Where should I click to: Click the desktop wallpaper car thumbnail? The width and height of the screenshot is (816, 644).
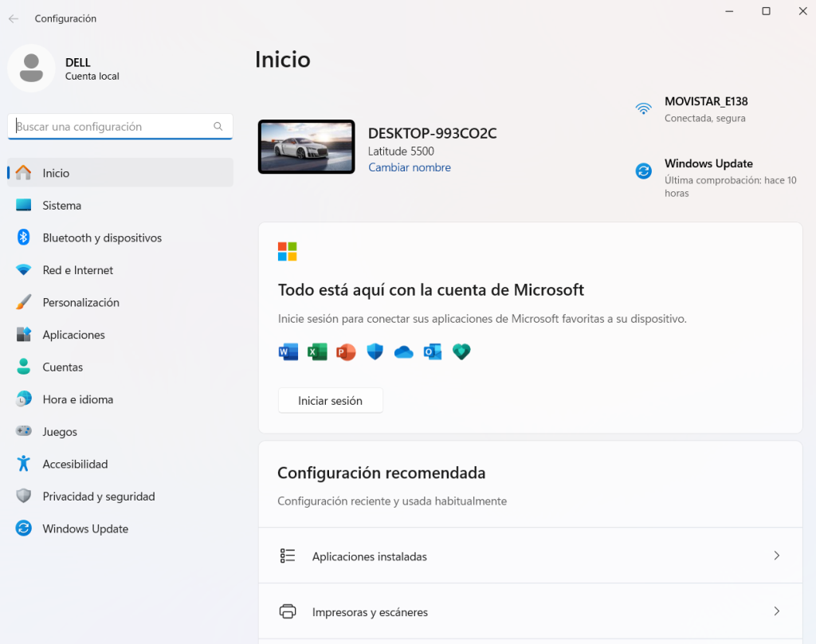coord(307,147)
